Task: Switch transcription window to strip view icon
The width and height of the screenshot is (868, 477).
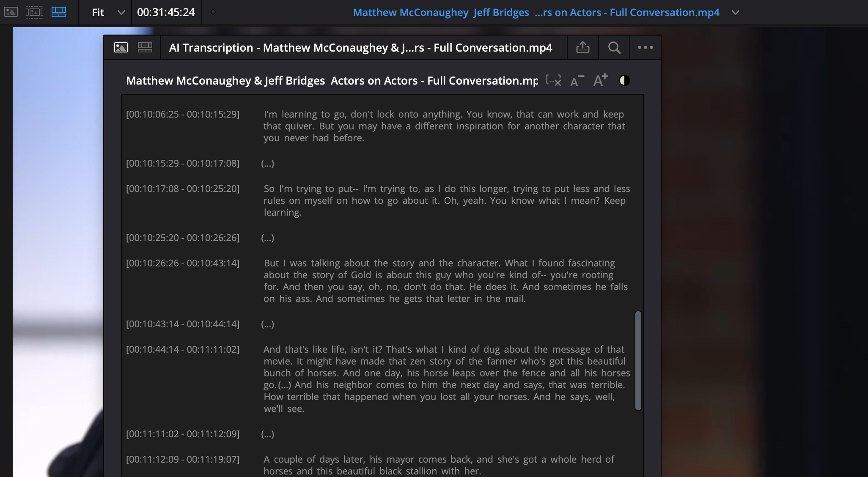Action: tap(145, 47)
